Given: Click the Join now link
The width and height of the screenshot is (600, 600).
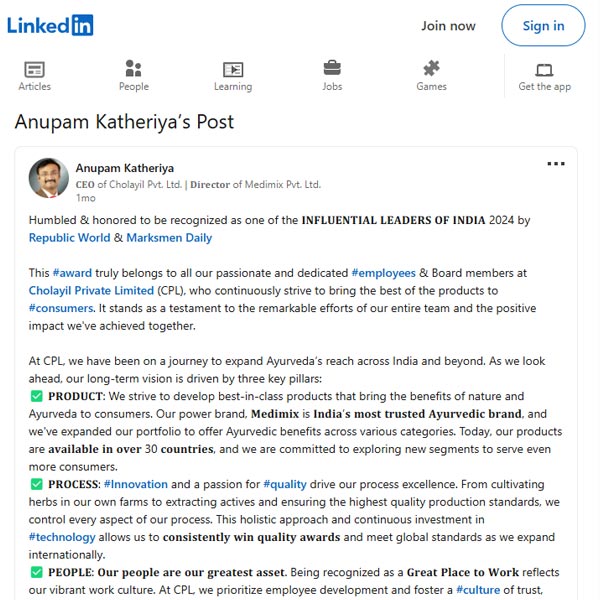Looking at the screenshot, I should (448, 26).
